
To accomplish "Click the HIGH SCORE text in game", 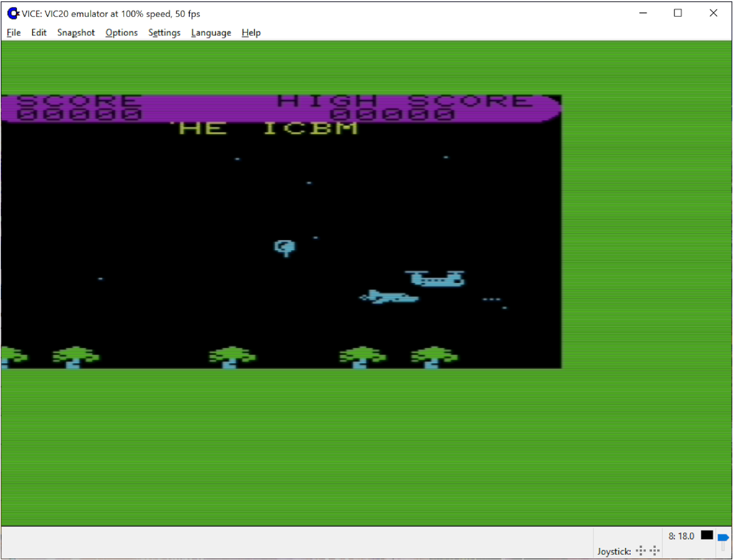I will [405, 101].
